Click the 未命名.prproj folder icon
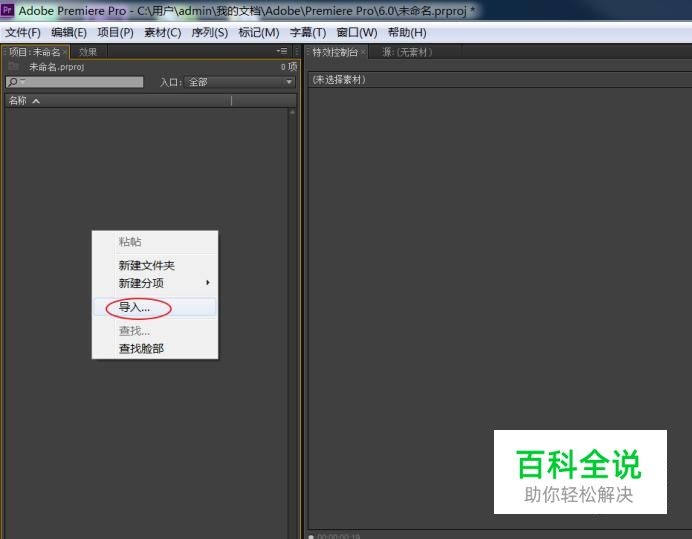The image size is (692, 539). click(x=14, y=67)
